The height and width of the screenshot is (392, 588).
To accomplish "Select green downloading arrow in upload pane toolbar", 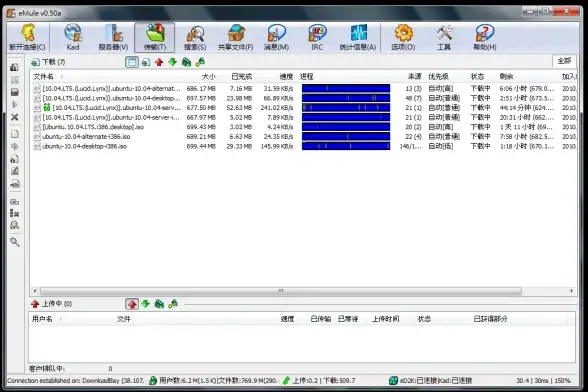I will tap(146, 304).
